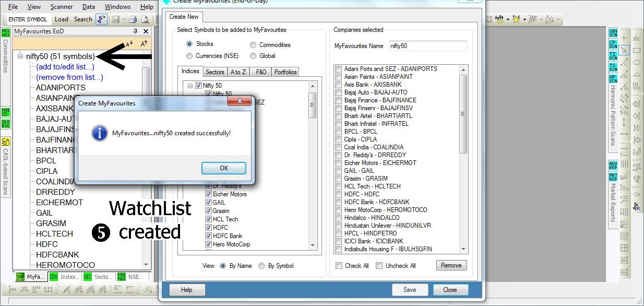The image size is (644, 306).
Task: Tick the Check All checkbox
Action: [339, 266]
